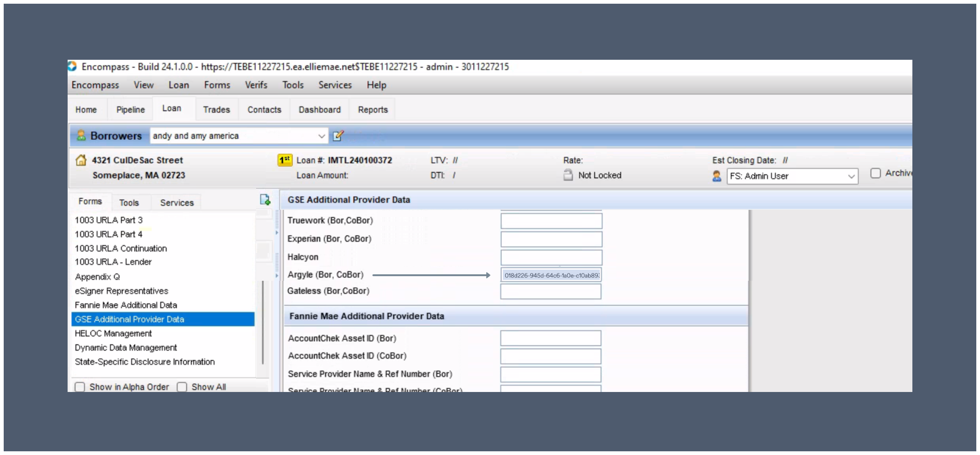Click the forms list scrollbar up arrow

point(264,214)
